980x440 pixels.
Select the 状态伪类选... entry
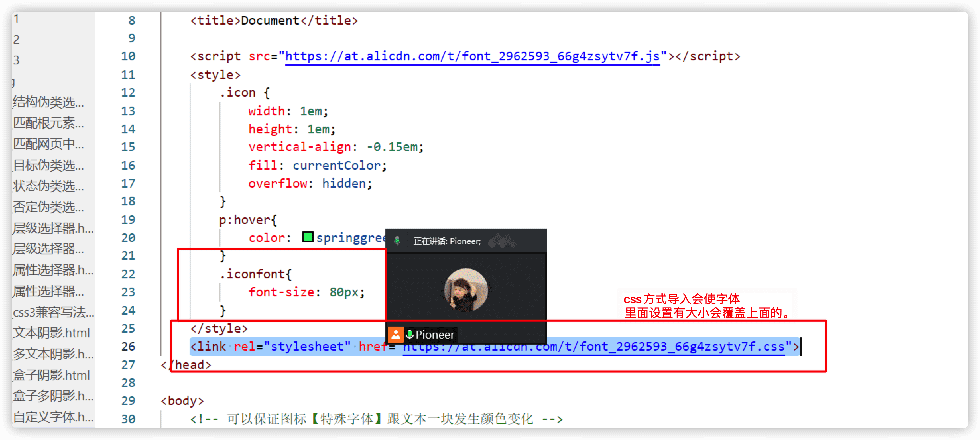point(48,186)
